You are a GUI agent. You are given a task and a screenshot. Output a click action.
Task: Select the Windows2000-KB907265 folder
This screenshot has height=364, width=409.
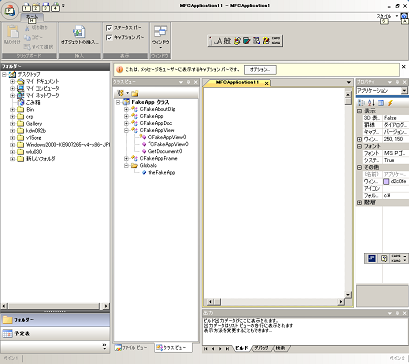click(x=63, y=145)
